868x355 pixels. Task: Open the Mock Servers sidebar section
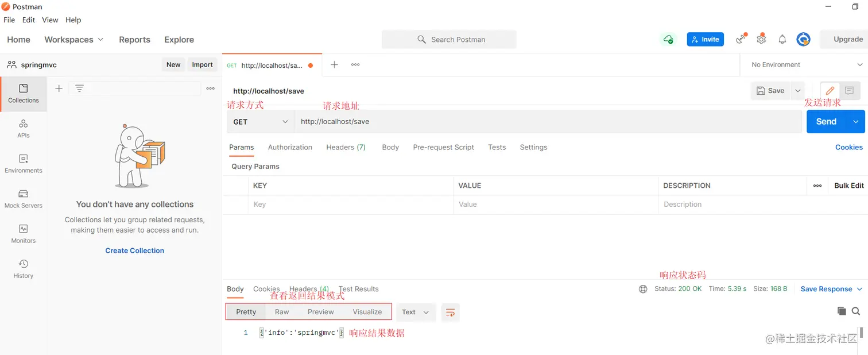click(x=24, y=199)
